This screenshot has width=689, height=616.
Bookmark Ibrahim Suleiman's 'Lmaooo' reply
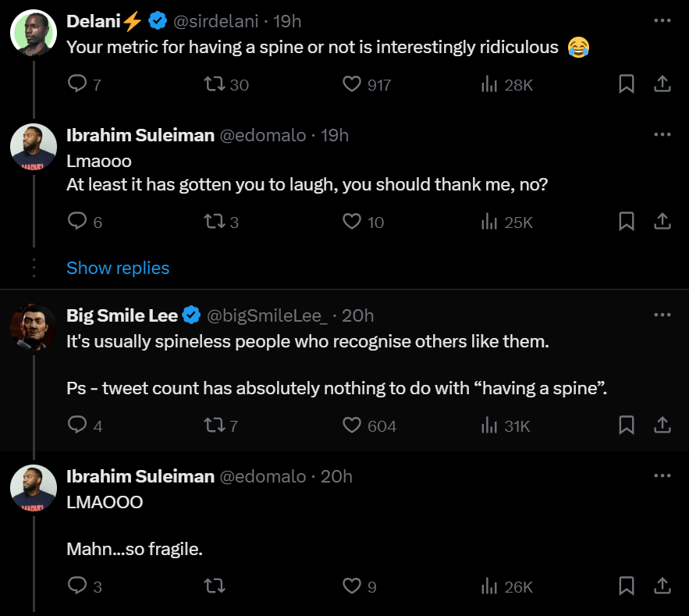626,222
